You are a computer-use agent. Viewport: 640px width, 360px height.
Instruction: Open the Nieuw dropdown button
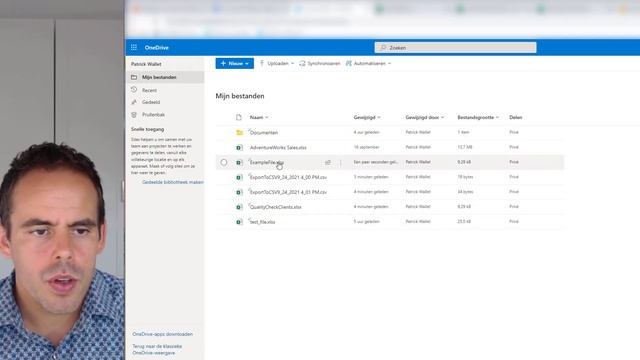(x=235, y=63)
